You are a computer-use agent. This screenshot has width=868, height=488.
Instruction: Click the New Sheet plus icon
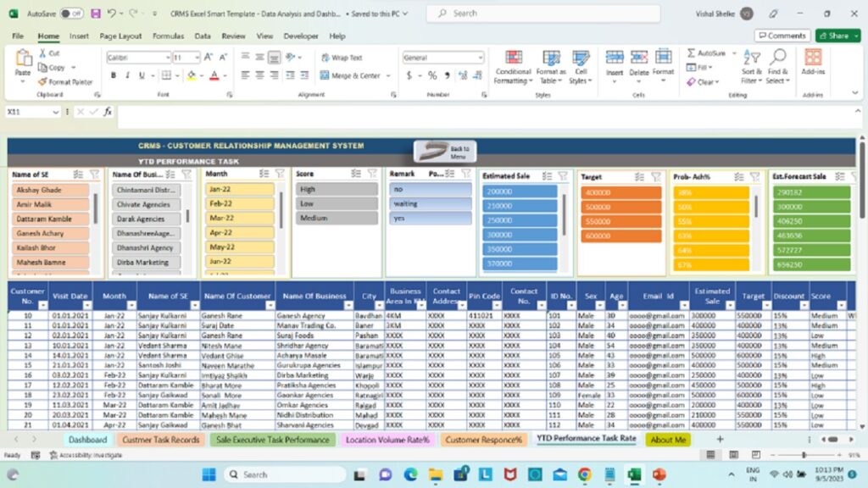pos(720,440)
